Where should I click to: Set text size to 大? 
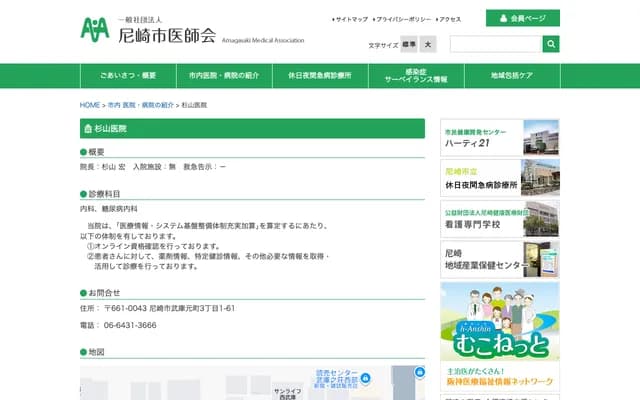[x=428, y=45]
